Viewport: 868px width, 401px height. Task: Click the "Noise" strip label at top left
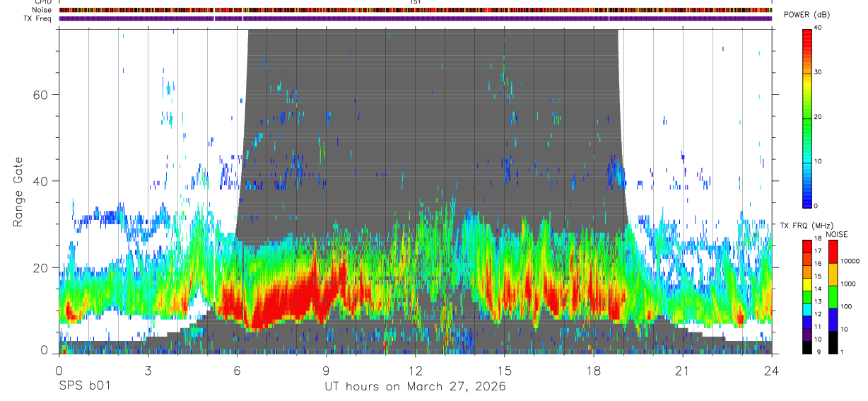[x=42, y=11]
